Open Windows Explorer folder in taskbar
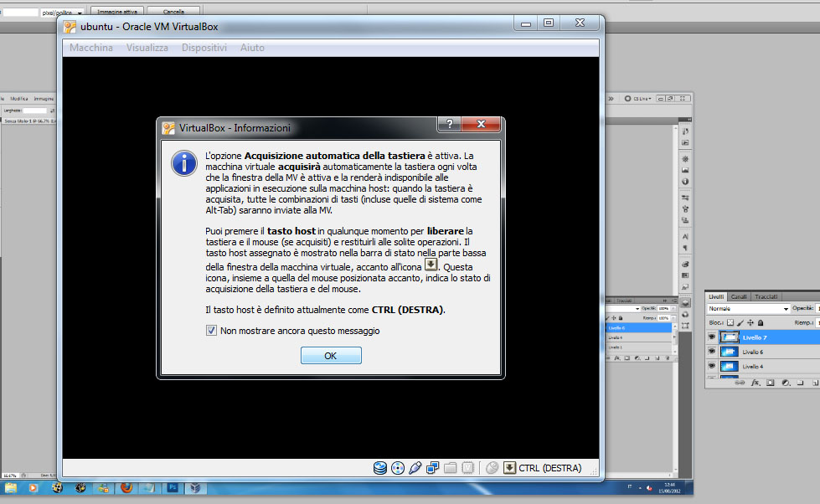 [10, 488]
